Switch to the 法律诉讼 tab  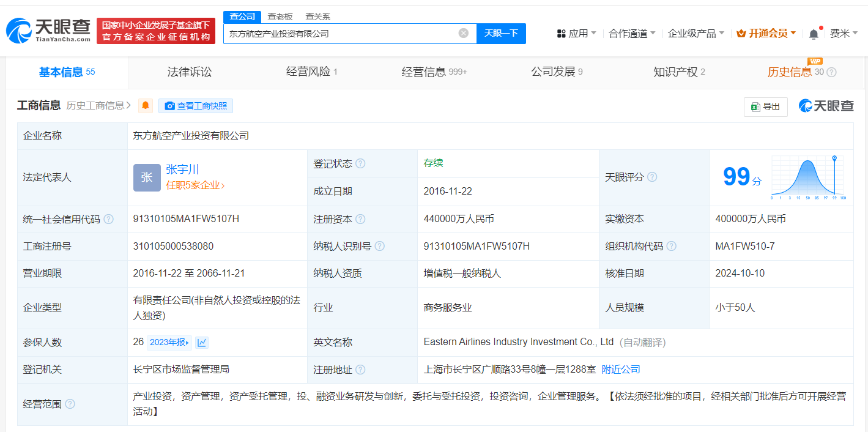pyautogui.click(x=190, y=72)
